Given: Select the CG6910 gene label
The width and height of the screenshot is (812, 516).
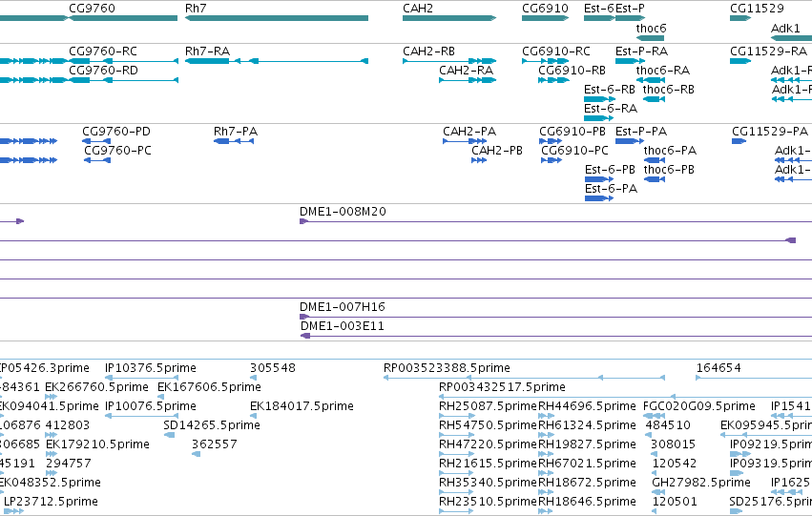Looking at the screenshot, I should coord(545,9).
